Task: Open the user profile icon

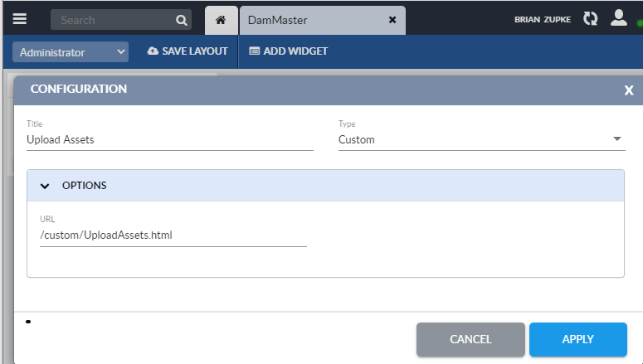Action: [618, 18]
